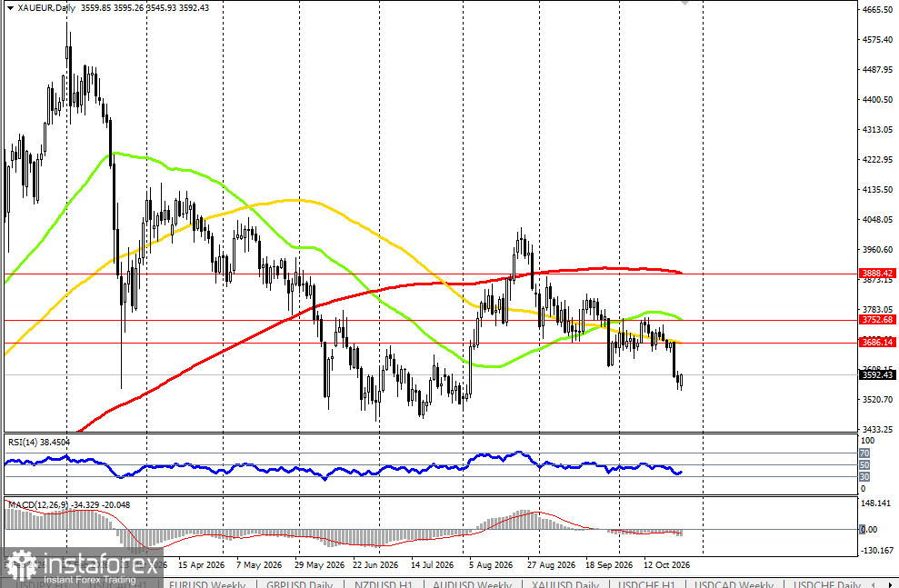This screenshot has width=899, height=588.
Task: Click the current price label 3592.43
Action: pos(877,374)
